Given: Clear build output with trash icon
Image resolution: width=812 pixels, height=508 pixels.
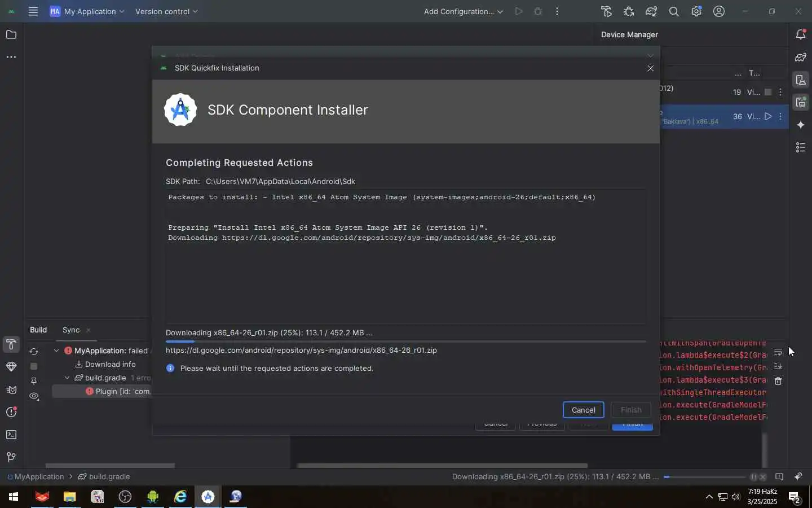Looking at the screenshot, I should (x=779, y=381).
